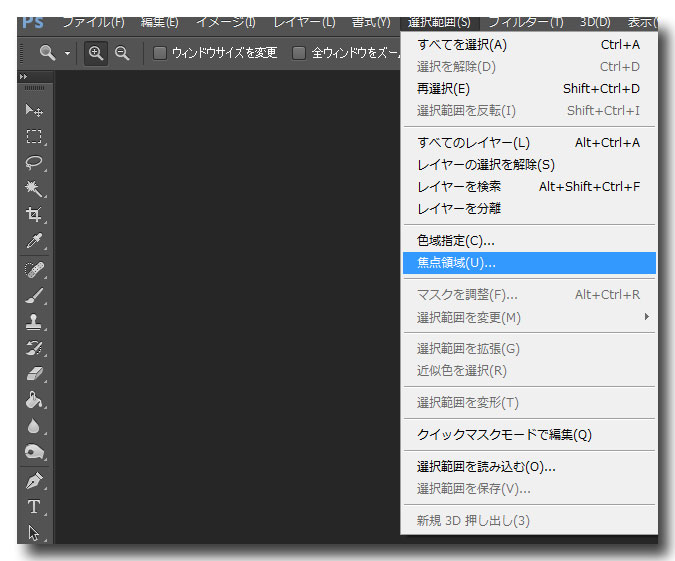
Task: Choose 再選択(E) menu item
Action: (x=529, y=89)
